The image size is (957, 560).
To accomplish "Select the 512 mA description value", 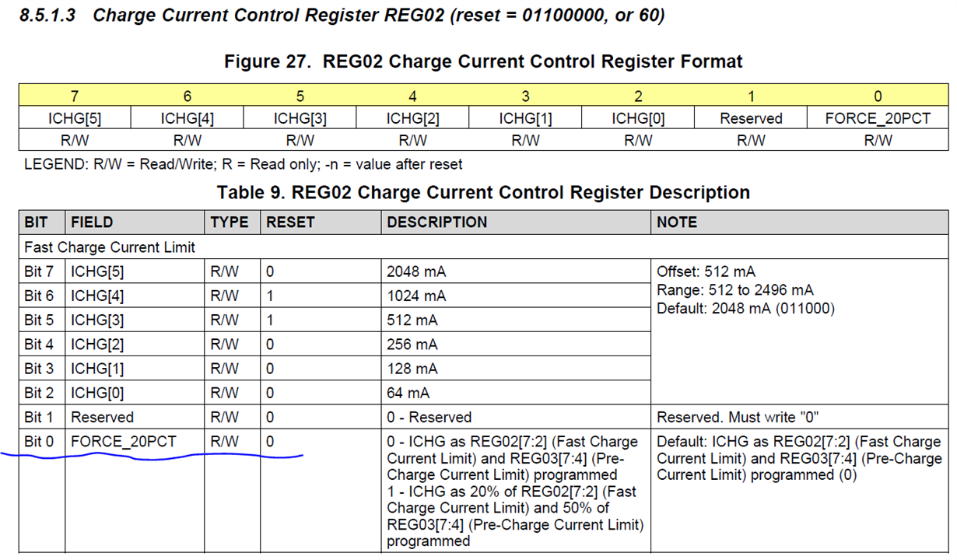I will pos(412,320).
